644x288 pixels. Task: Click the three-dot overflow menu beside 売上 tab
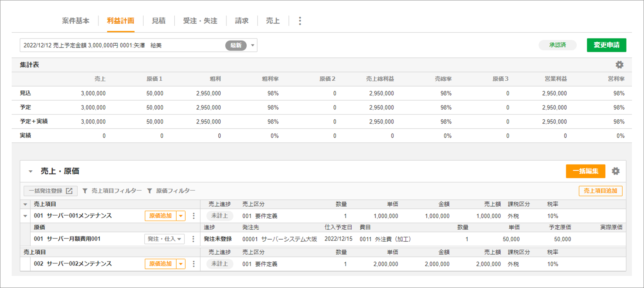tap(300, 21)
